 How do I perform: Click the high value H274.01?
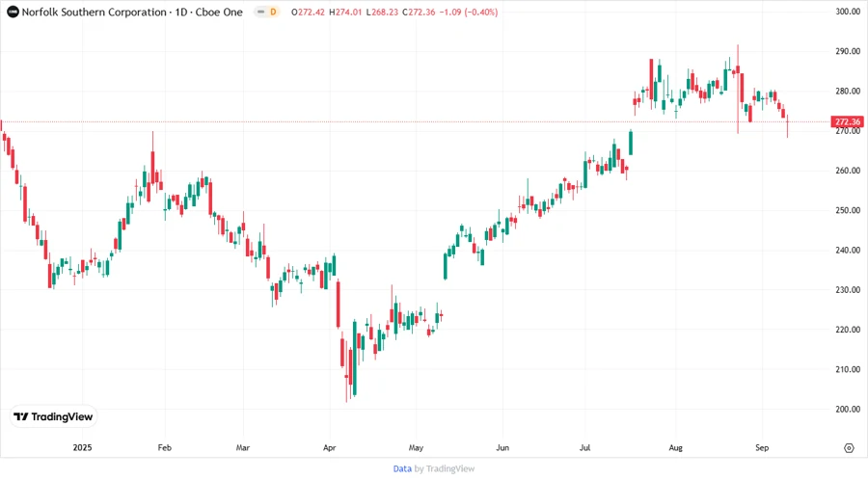(345, 13)
